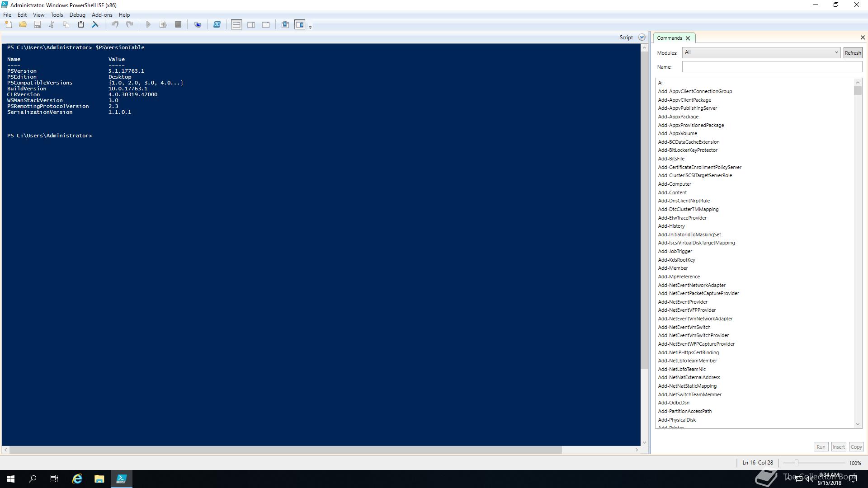The image size is (868, 488).
Task: Open Windows search from the taskbar
Action: tap(33, 479)
